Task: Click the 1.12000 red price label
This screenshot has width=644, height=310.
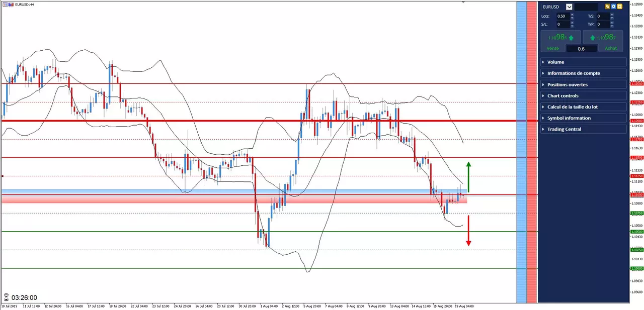Action: tap(637, 121)
